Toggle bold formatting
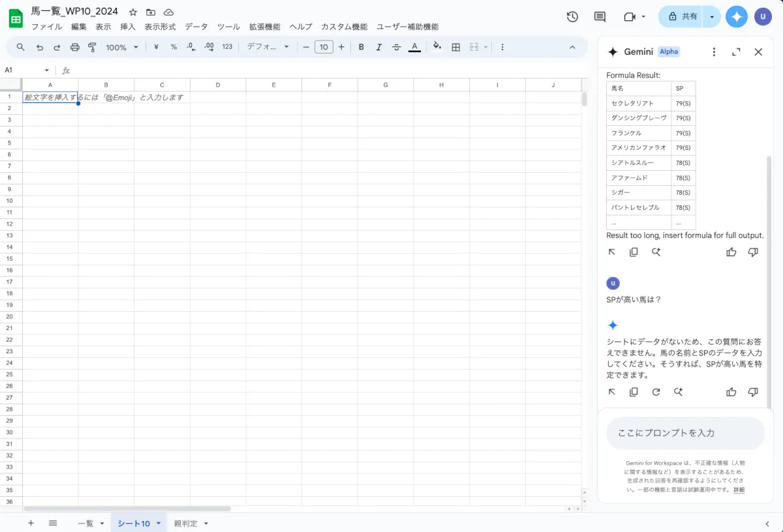The image size is (783, 532). tap(361, 47)
